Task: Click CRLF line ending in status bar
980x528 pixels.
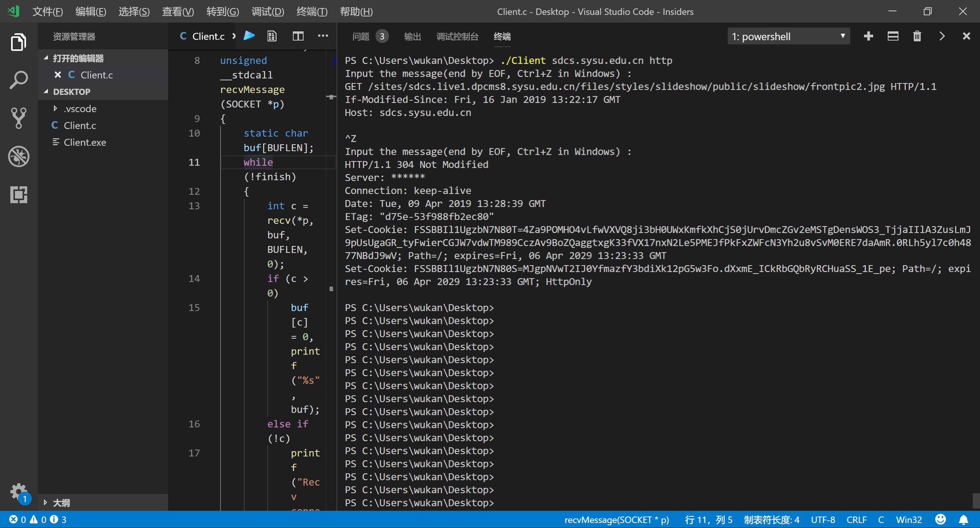Action: (x=856, y=520)
